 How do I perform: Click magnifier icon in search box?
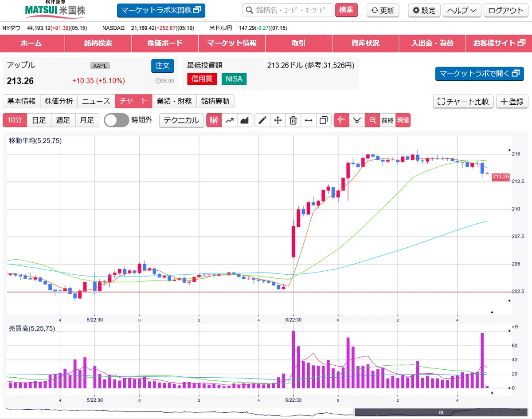[250, 10]
